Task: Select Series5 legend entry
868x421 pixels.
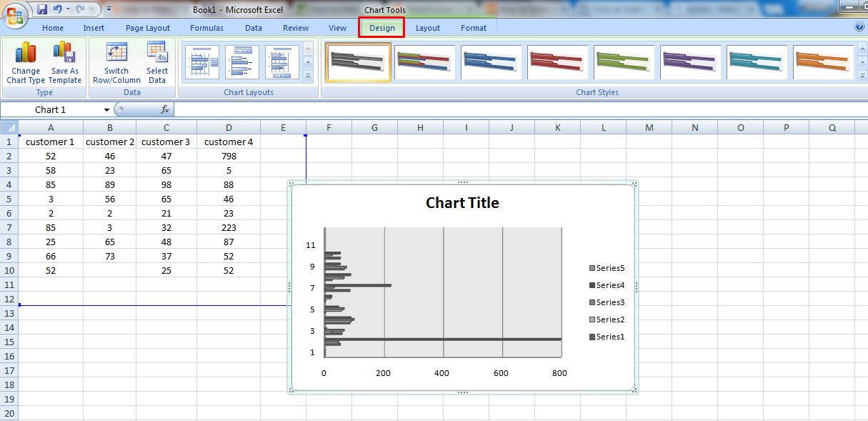Action: pos(607,268)
